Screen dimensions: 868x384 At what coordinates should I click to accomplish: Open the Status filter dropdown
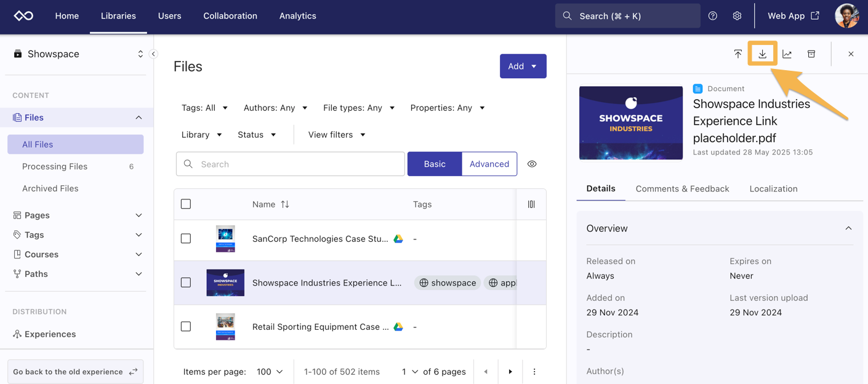257,135
